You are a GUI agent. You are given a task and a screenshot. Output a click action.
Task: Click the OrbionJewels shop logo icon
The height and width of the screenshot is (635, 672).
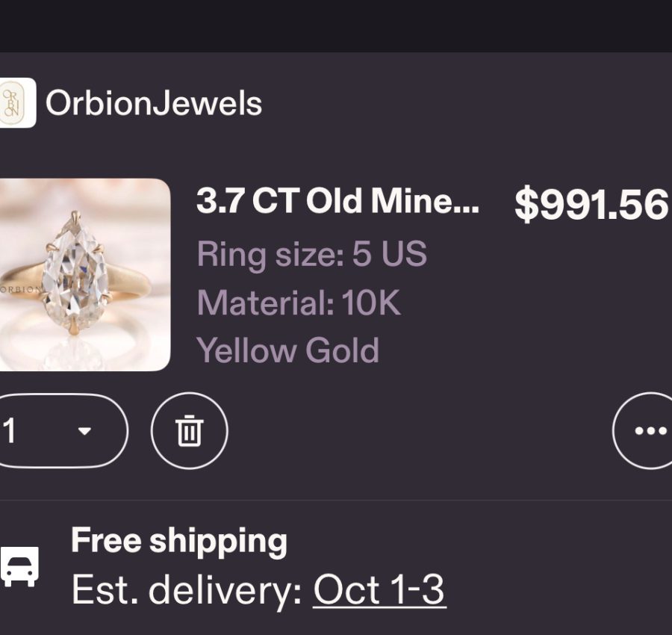click(x=16, y=103)
